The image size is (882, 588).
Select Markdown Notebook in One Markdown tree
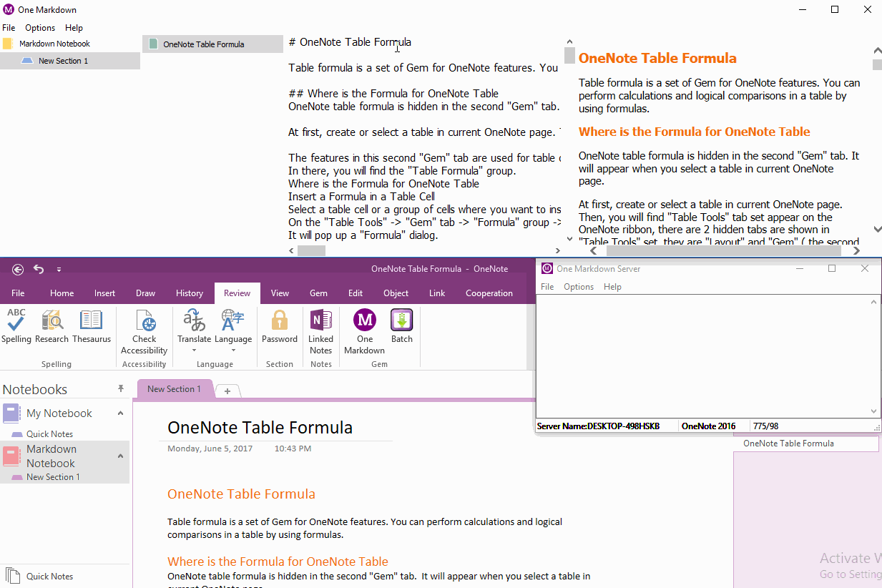tap(54, 44)
